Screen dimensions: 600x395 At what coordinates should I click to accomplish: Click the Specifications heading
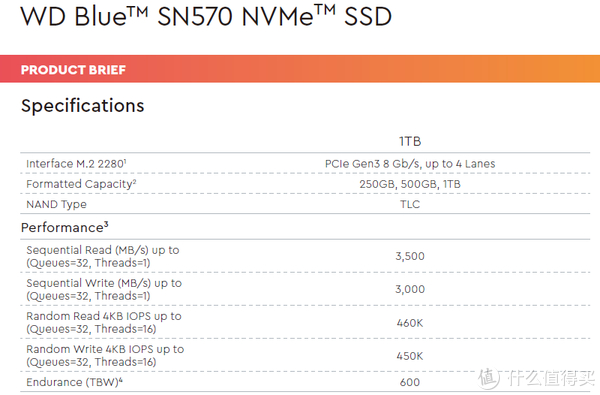pos(83,106)
